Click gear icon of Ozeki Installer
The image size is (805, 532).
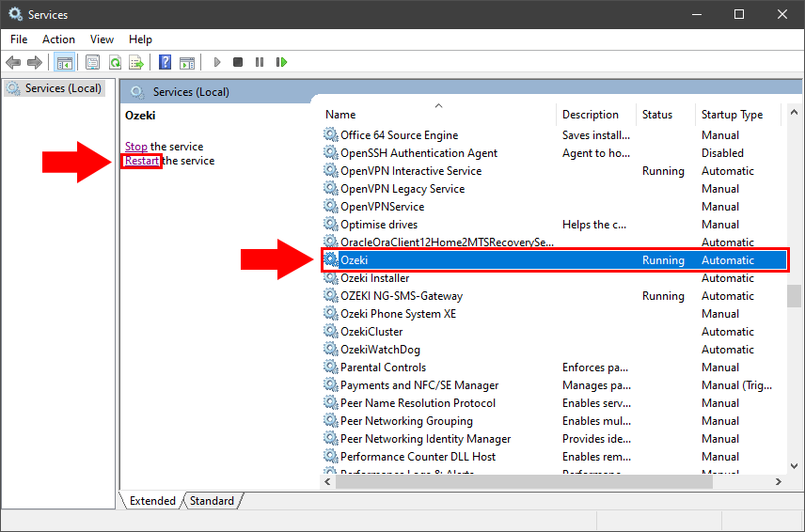coord(331,278)
